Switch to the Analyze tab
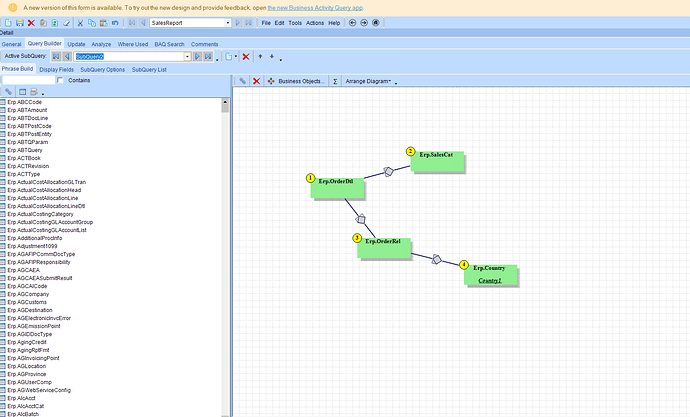This screenshot has height=417, width=690. click(x=101, y=44)
